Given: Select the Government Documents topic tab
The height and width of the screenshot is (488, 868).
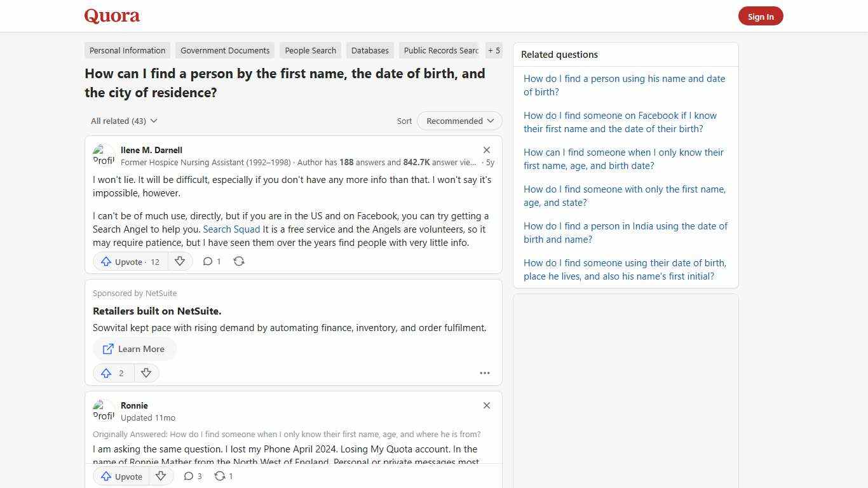Looking at the screenshot, I should click(x=225, y=50).
